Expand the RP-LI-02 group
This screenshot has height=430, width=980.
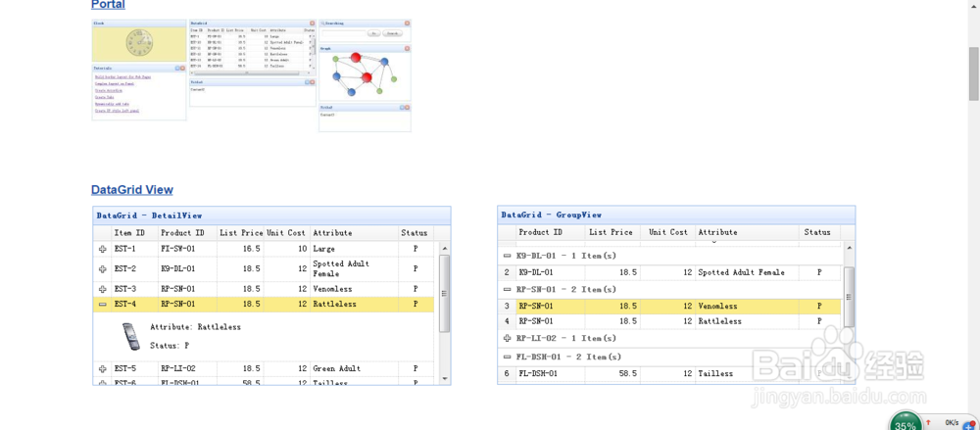507,338
